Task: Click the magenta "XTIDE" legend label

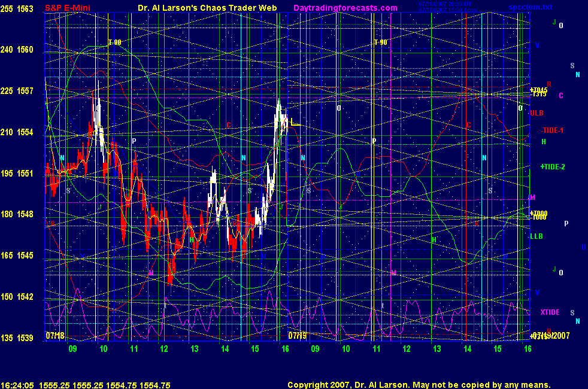Action: coord(550,312)
